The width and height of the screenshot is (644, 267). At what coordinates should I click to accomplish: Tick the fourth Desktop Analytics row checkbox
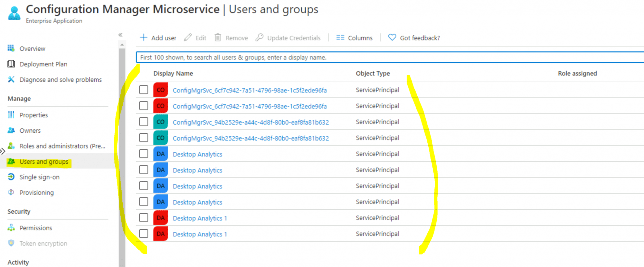(x=144, y=202)
